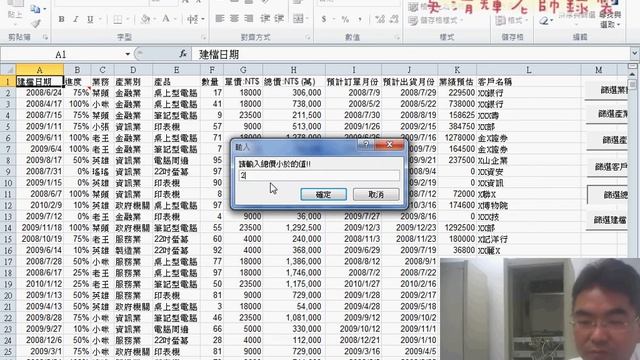The height and width of the screenshot is (360, 640).
Task: Click the Decrease Indent icon
Action: click(x=265, y=18)
